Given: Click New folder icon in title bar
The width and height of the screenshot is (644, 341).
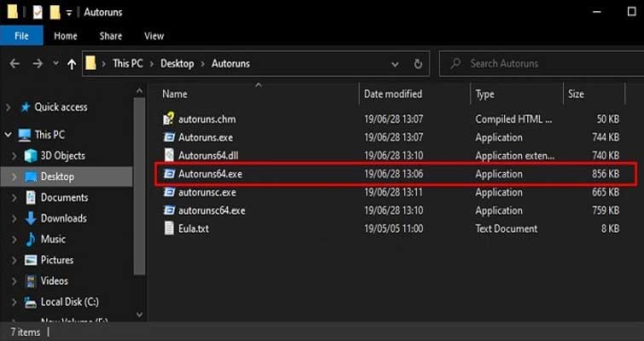Looking at the screenshot, I should [55, 12].
